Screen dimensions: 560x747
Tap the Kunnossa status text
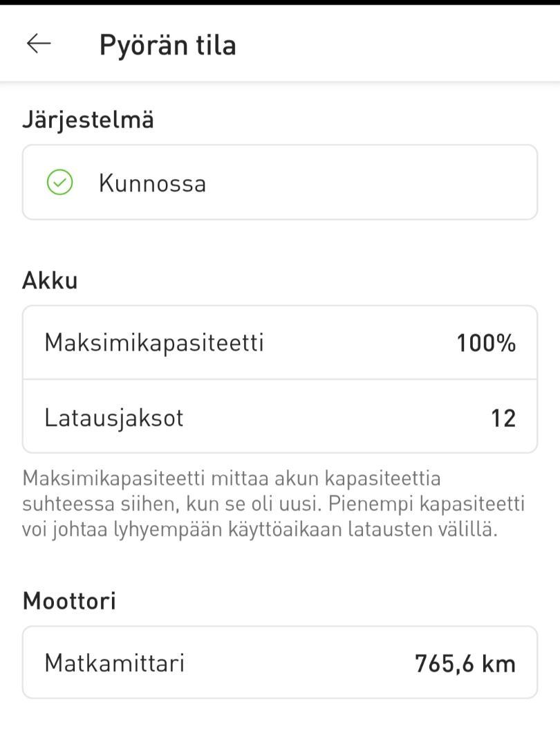(152, 183)
